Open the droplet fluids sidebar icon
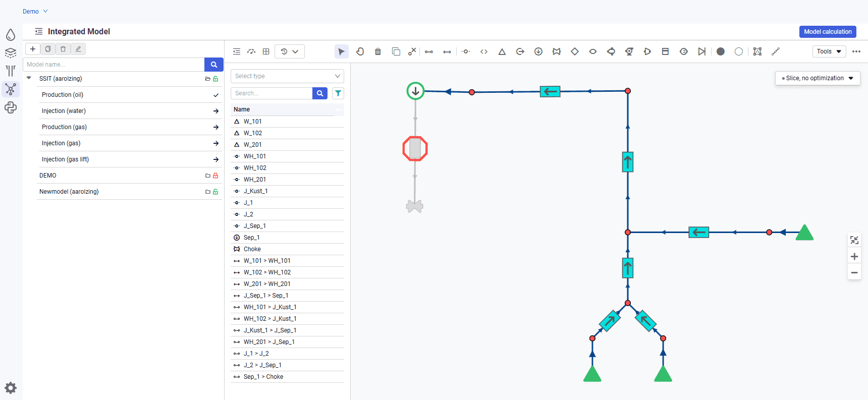Image resolution: width=868 pixels, height=400 pixels. point(11,35)
